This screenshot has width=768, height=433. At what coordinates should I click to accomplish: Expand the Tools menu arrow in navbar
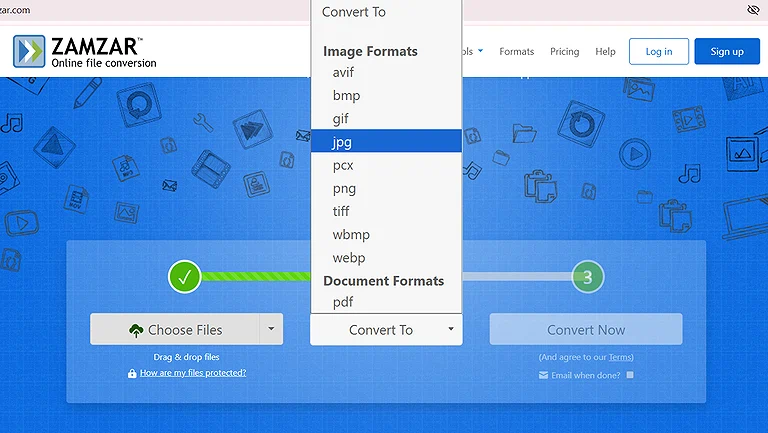click(480, 50)
